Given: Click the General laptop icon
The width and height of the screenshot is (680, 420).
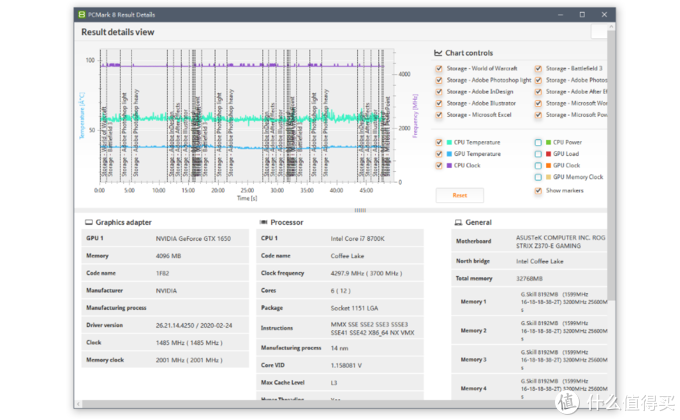Looking at the screenshot, I should pyautogui.click(x=458, y=222).
